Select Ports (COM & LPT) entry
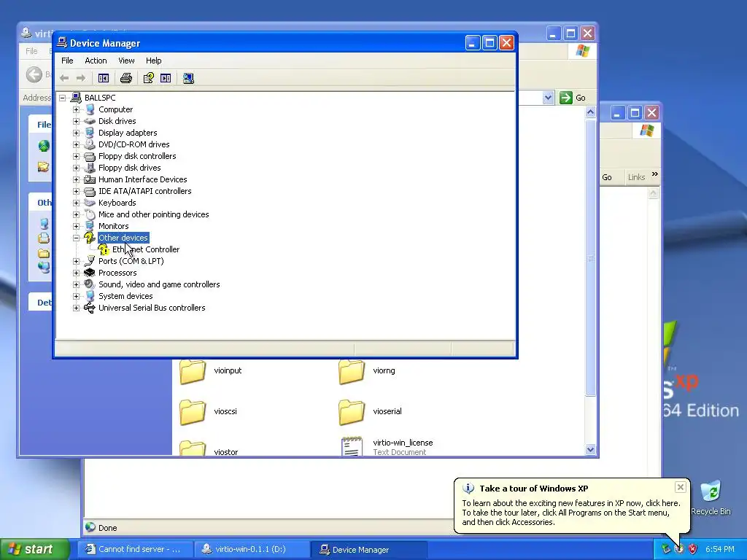Viewport: 747px width, 560px height. click(131, 261)
